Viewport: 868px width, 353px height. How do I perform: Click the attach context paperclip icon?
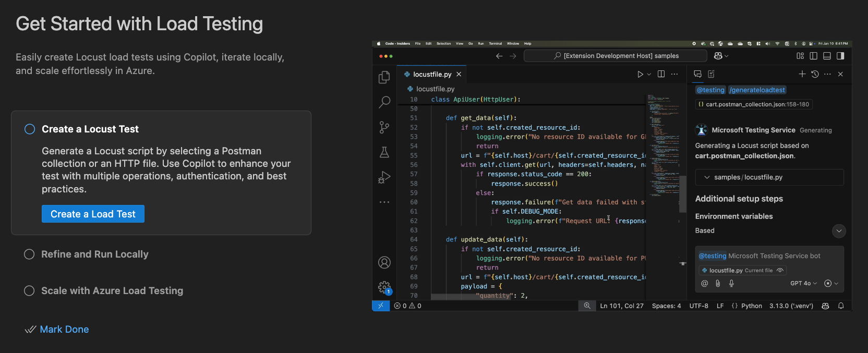click(x=718, y=283)
